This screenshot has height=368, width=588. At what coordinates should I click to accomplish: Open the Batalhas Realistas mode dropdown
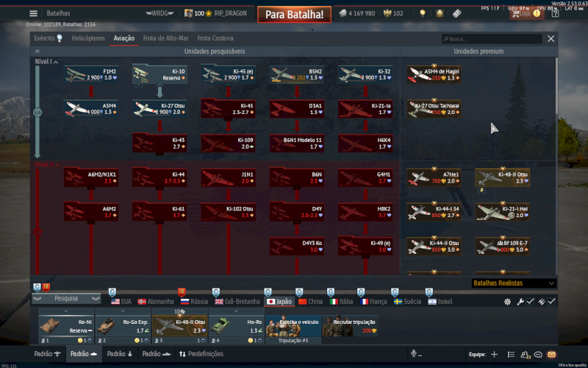tap(514, 283)
